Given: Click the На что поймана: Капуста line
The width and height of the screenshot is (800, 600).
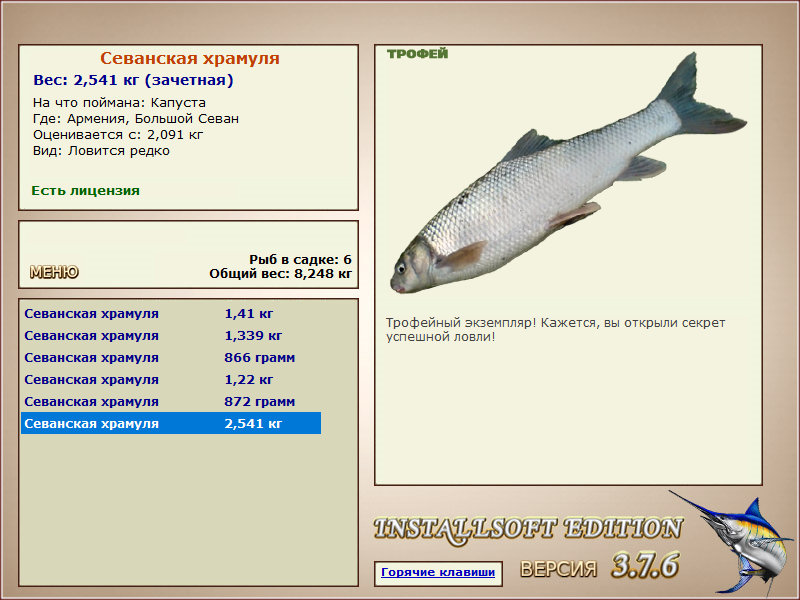Looking at the screenshot, I should pyautogui.click(x=119, y=103).
